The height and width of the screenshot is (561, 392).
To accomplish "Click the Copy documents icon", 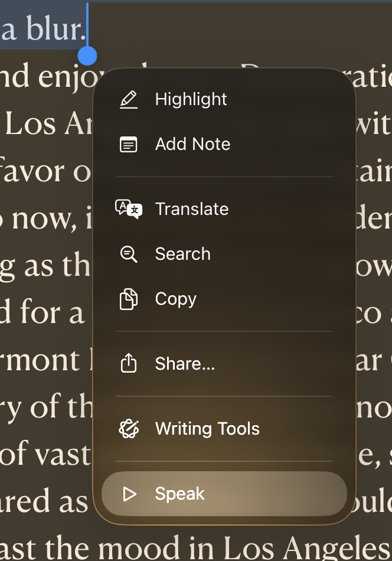I will tap(129, 299).
